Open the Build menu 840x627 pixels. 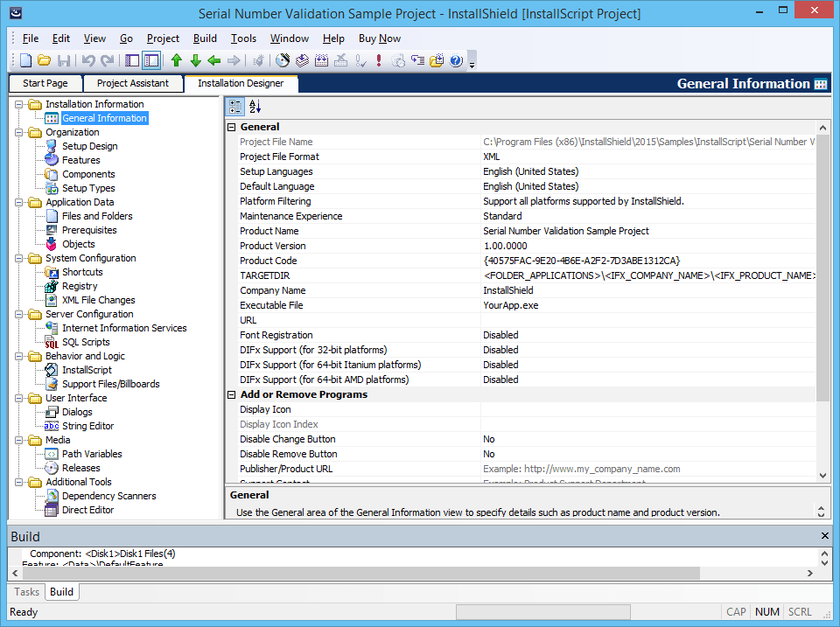[x=205, y=38]
